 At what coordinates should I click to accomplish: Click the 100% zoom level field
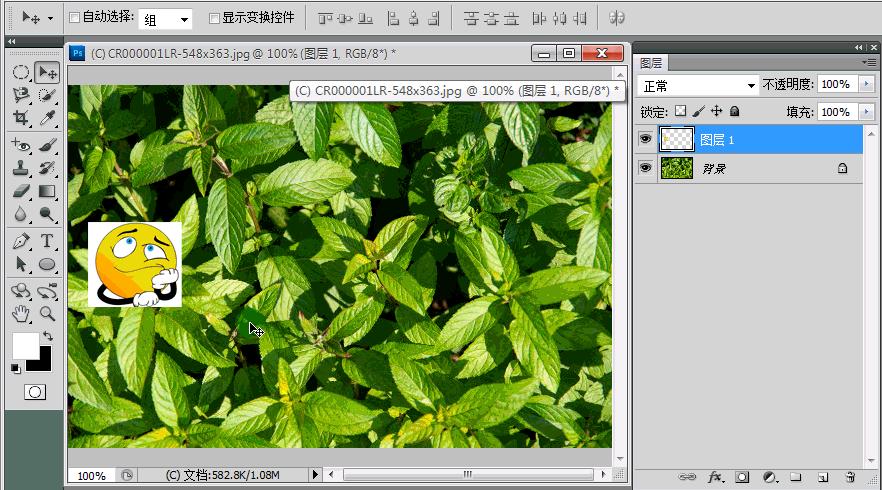(x=91, y=475)
